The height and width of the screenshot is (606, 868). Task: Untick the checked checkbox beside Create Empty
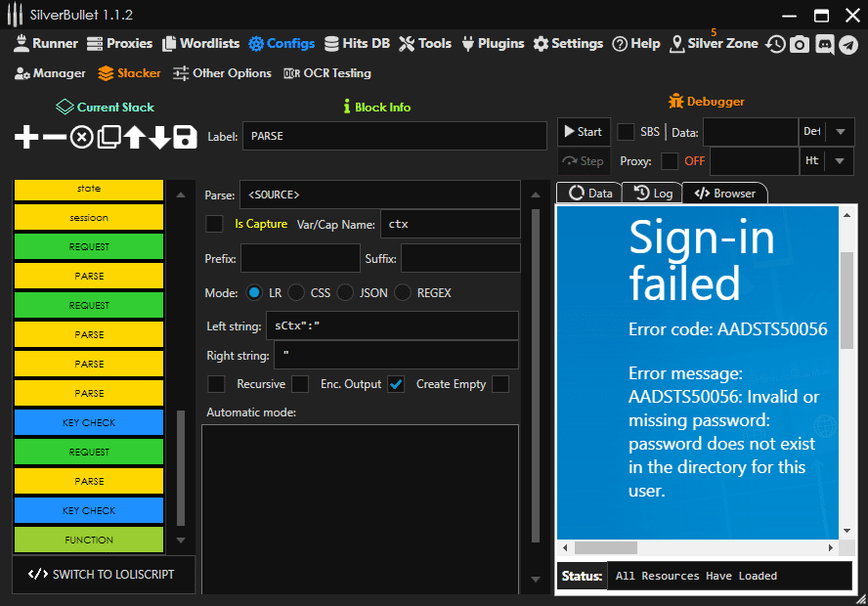pyautogui.click(x=396, y=383)
